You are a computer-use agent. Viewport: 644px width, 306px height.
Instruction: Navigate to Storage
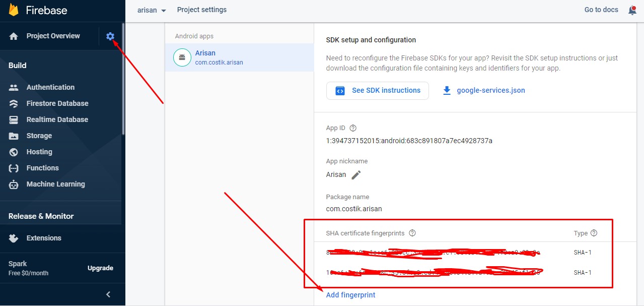coord(39,136)
